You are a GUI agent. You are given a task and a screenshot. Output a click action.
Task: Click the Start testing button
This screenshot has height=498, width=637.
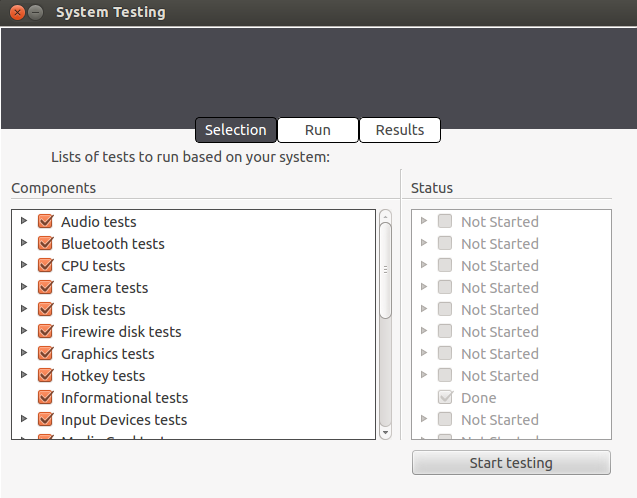pyautogui.click(x=511, y=463)
